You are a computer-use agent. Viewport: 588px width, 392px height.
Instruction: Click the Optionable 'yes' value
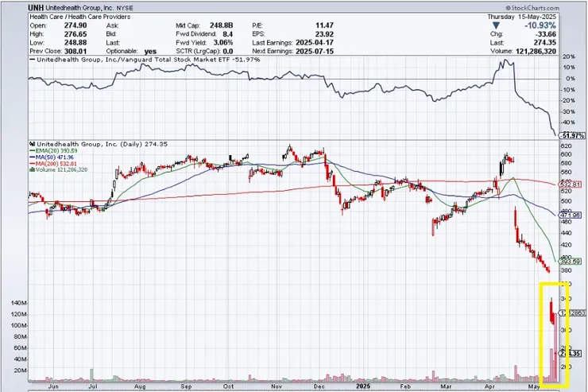click(x=150, y=52)
